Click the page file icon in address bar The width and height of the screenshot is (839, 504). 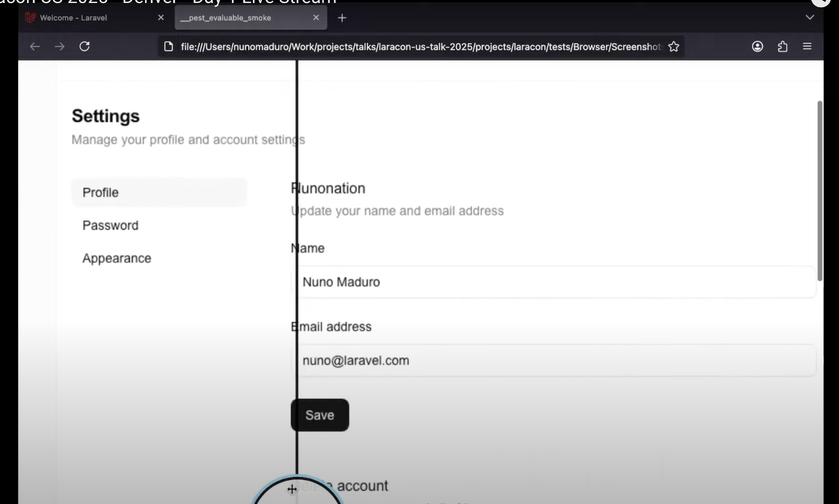pyautogui.click(x=168, y=46)
